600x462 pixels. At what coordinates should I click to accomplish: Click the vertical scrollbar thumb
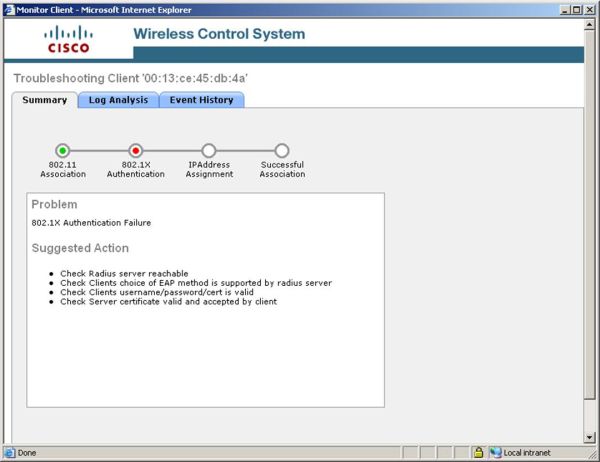coord(589,214)
